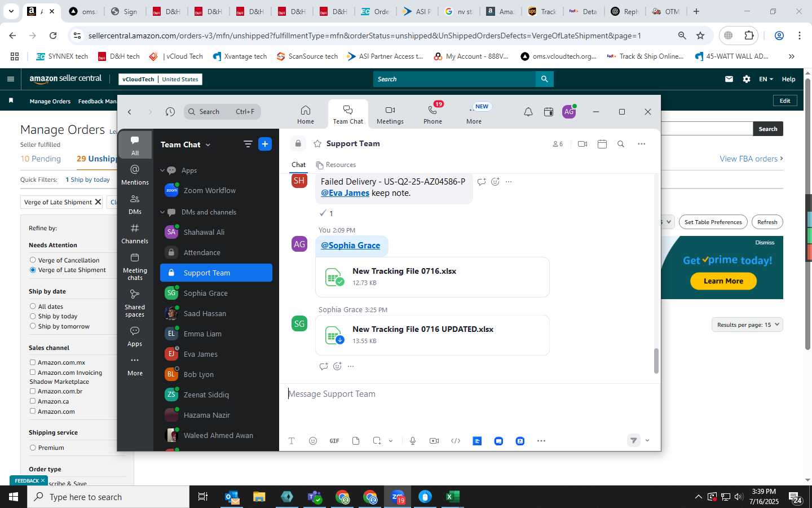Viewport: 812px width, 508px height.
Task: Open DMs in Zoom sidebar
Action: (x=135, y=204)
